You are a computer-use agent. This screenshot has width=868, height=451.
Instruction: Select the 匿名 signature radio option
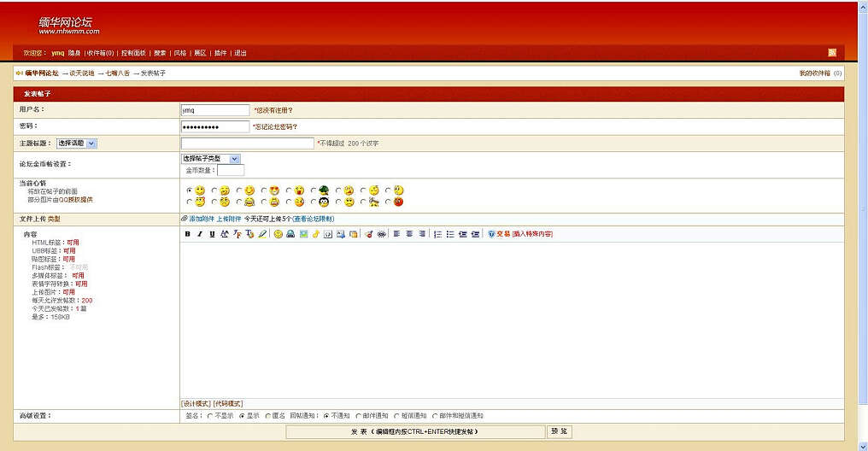[267, 416]
